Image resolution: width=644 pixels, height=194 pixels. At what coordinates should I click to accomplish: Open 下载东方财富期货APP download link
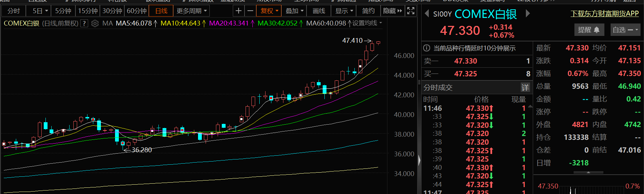coord(604,13)
